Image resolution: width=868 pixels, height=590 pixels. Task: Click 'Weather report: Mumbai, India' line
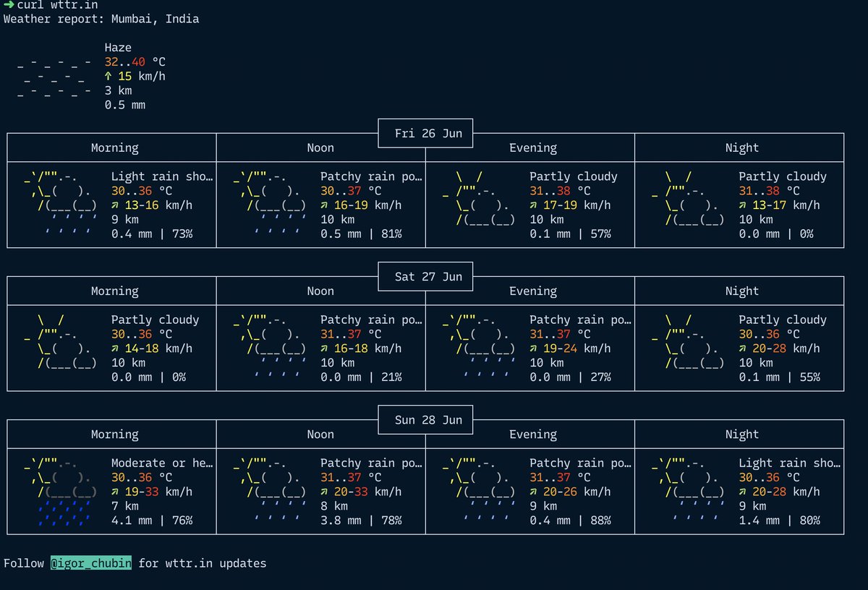[x=101, y=19]
